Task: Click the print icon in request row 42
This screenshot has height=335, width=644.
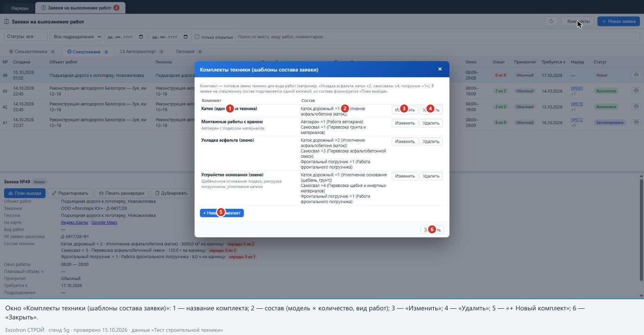Action: tap(636, 106)
